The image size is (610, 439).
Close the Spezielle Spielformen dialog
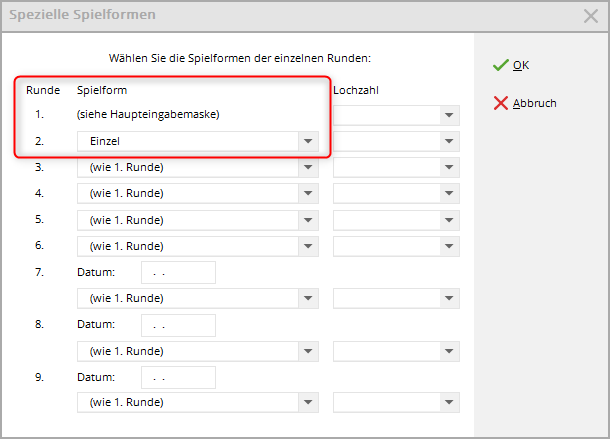pyautogui.click(x=590, y=15)
